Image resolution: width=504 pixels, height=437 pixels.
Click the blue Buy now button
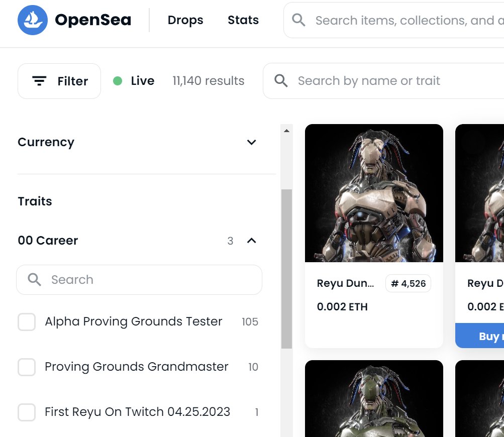tap(479, 336)
